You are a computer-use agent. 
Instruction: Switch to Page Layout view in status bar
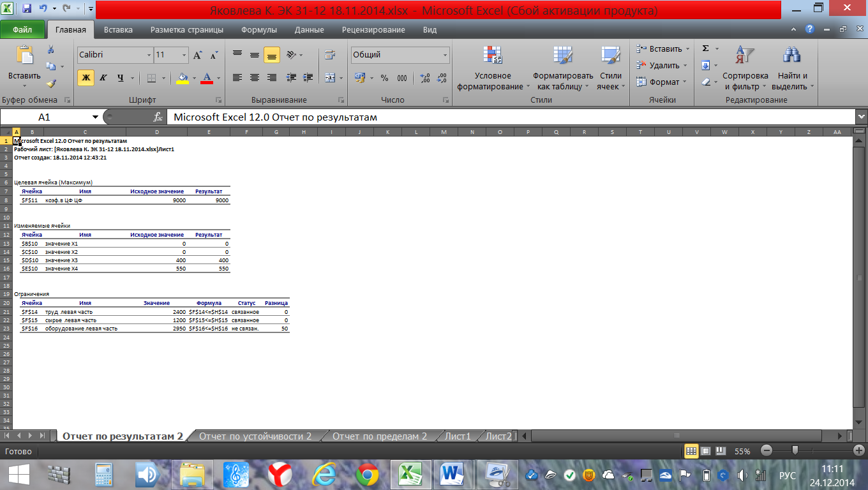[706, 451]
